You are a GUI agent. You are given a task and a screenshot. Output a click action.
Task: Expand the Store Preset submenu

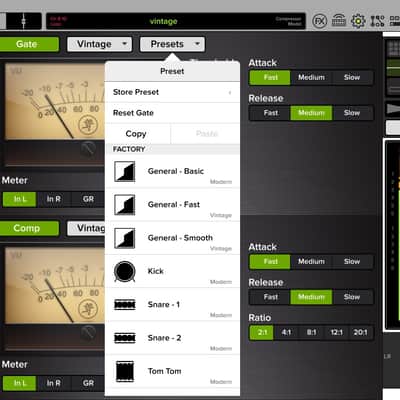tap(172, 92)
